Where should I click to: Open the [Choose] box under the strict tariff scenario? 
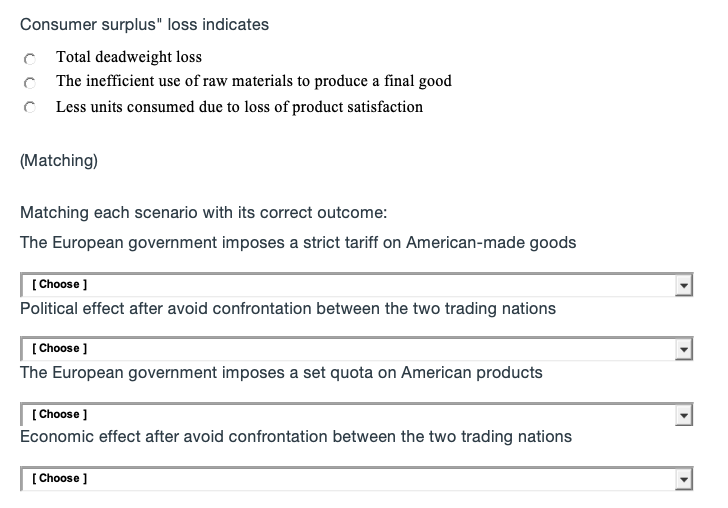(350, 285)
